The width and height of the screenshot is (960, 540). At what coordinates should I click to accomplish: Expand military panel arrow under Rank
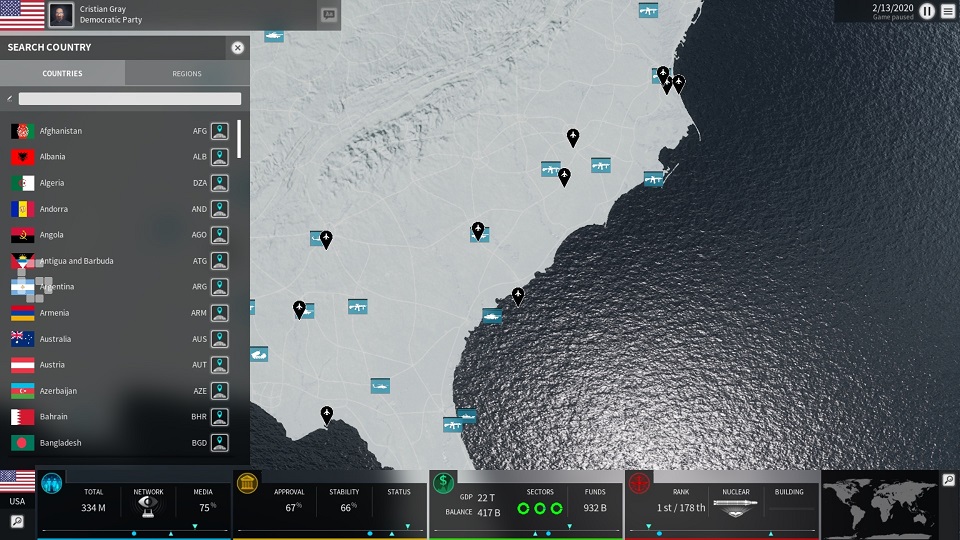click(648, 527)
